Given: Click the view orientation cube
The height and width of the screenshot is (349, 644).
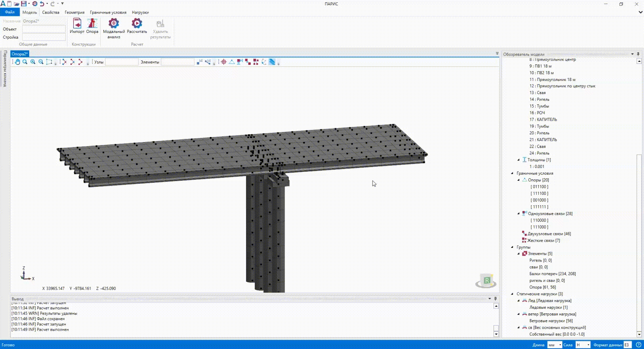Looking at the screenshot, I should coord(486,281).
